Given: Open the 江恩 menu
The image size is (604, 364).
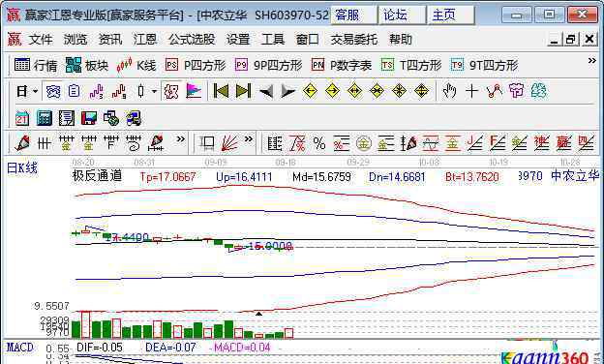Looking at the screenshot, I should point(145,40).
